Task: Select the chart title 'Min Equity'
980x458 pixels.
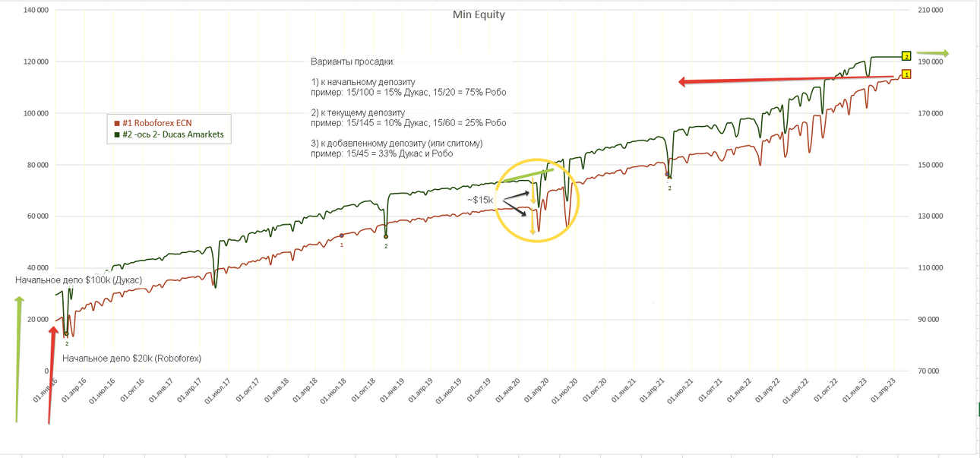Action: 479,14
